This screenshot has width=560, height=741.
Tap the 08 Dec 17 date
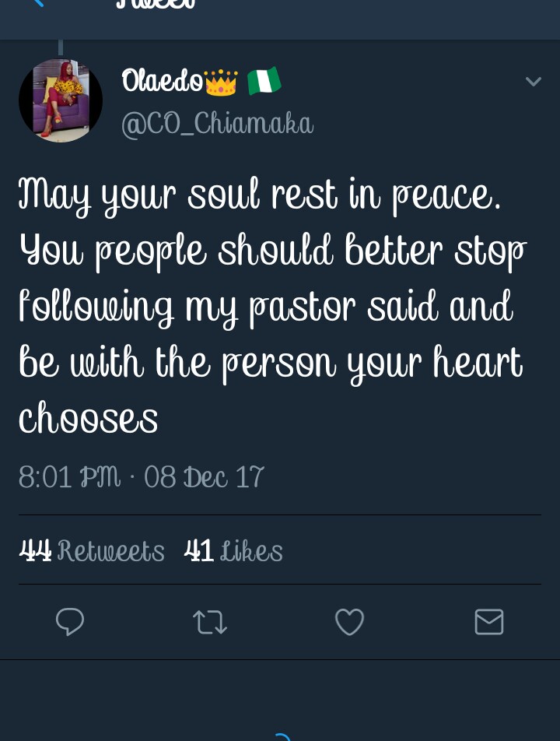click(204, 476)
